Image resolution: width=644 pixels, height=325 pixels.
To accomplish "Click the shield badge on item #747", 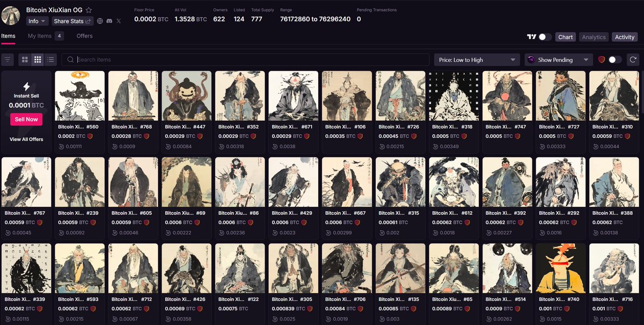I will tap(517, 136).
